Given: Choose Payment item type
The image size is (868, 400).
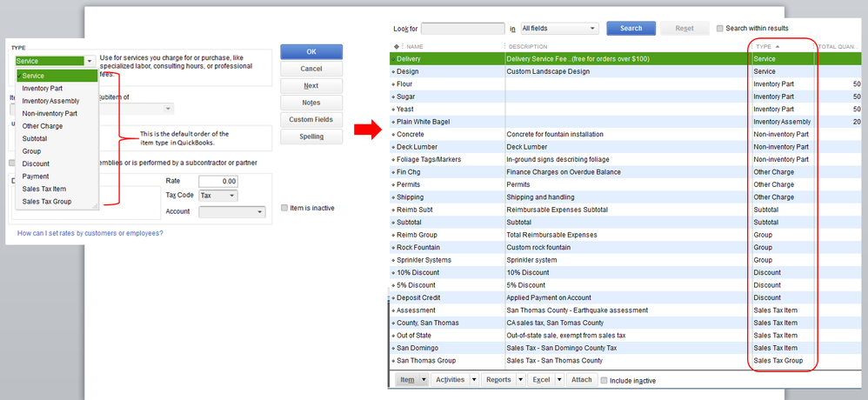Looking at the screenshot, I should coord(57,177).
